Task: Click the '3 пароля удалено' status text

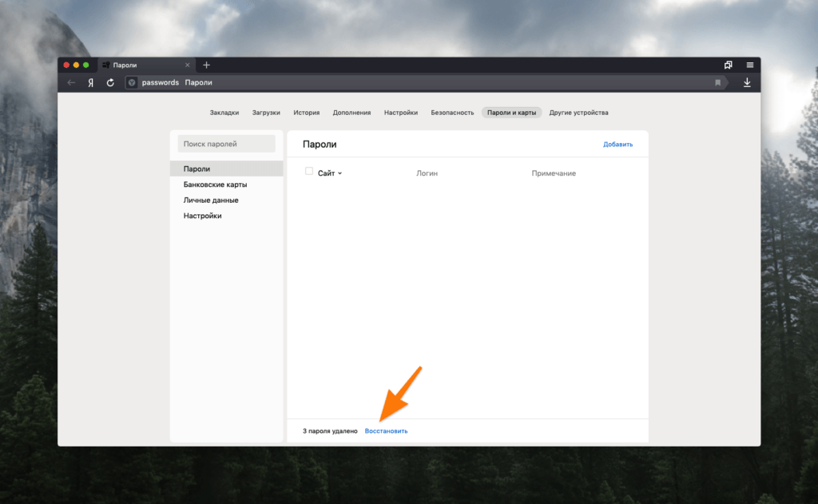Action: pos(330,431)
